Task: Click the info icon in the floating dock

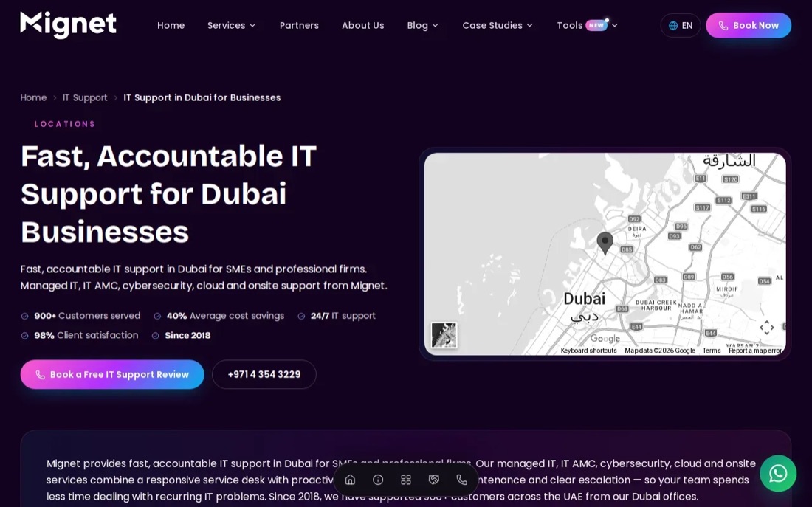Action: click(378, 480)
